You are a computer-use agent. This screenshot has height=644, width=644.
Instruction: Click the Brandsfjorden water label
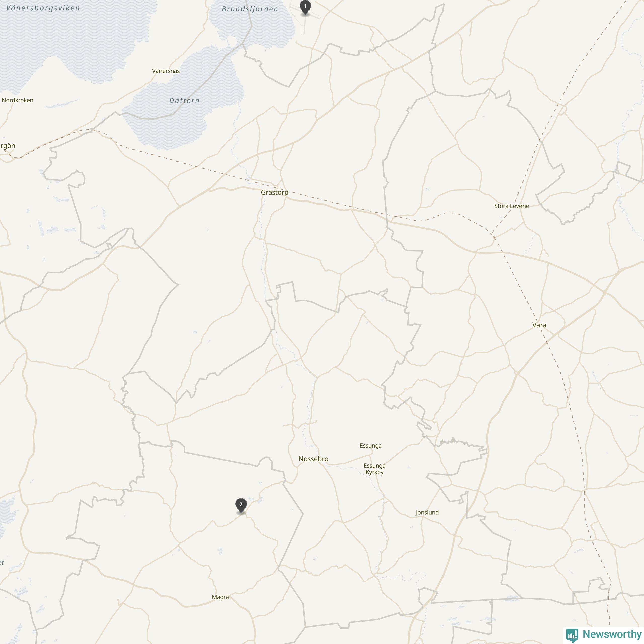(250, 9)
